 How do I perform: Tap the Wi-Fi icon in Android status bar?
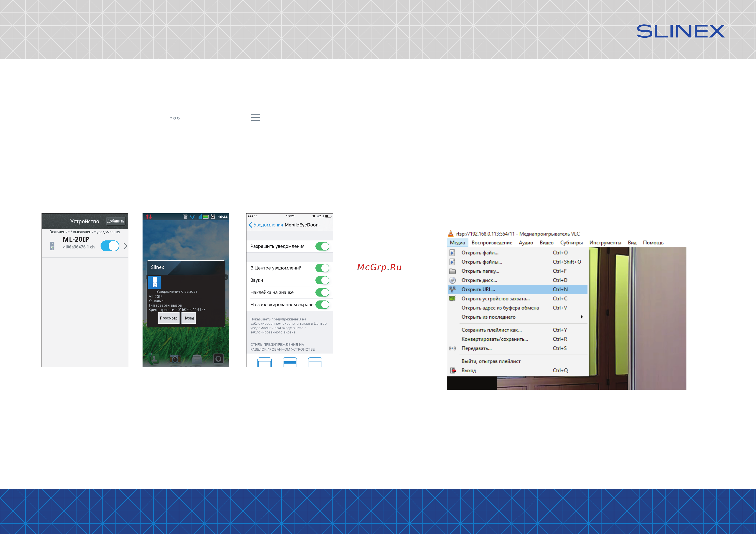(192, 217)
